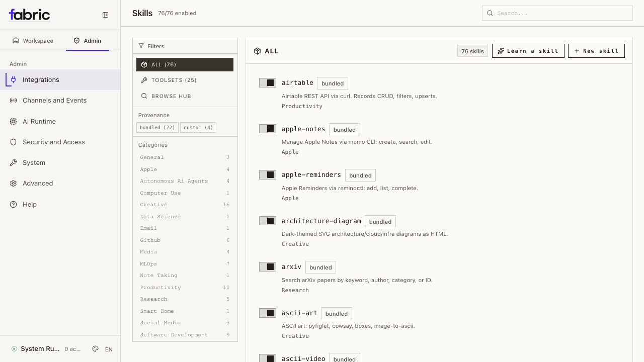Focus the skills search field
This screenshot has height=362, width=644.
557,13
